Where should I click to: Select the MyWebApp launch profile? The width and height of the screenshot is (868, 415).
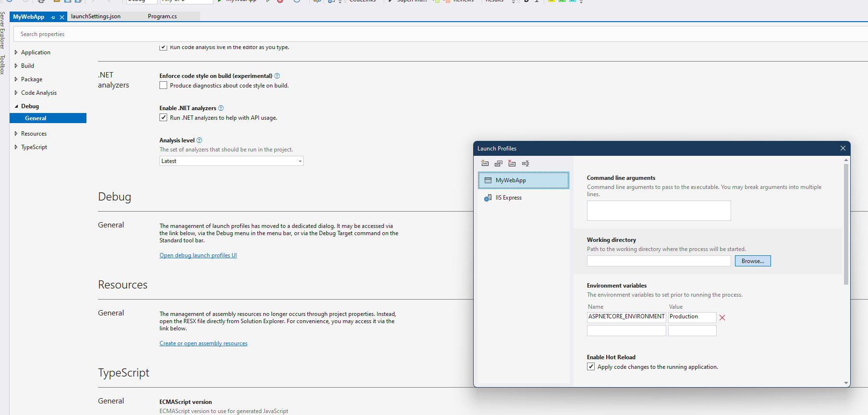524,180
